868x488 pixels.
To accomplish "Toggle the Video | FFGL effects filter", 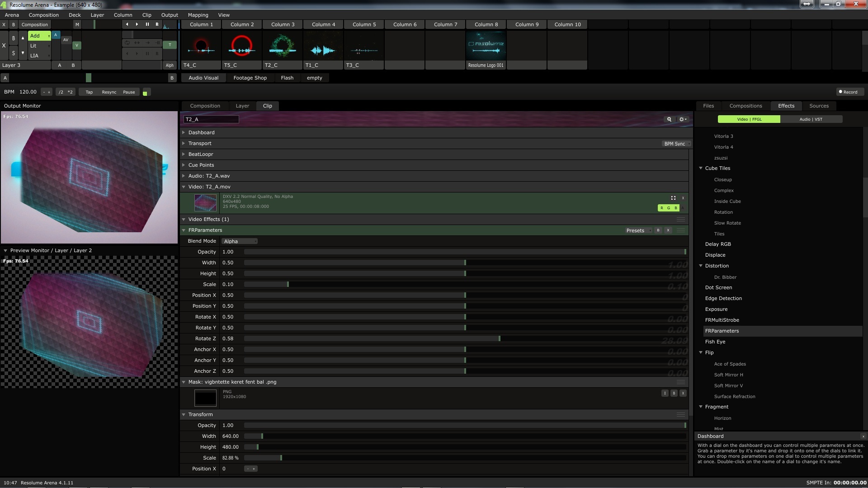I will [x=749, y=119].
